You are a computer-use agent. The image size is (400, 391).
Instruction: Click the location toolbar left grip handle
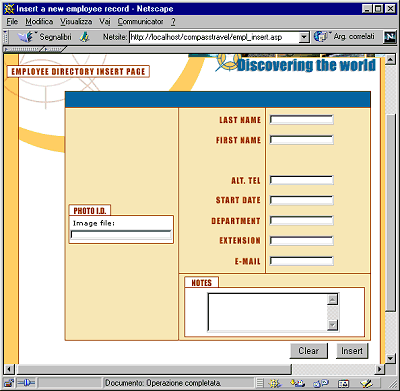coord(6,37)
